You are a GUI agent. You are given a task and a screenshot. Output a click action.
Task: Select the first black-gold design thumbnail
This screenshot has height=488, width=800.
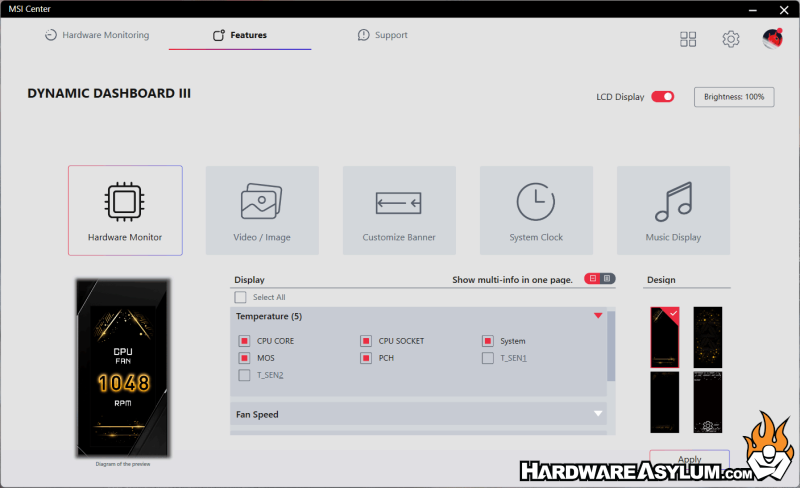[x=664, y=337]
